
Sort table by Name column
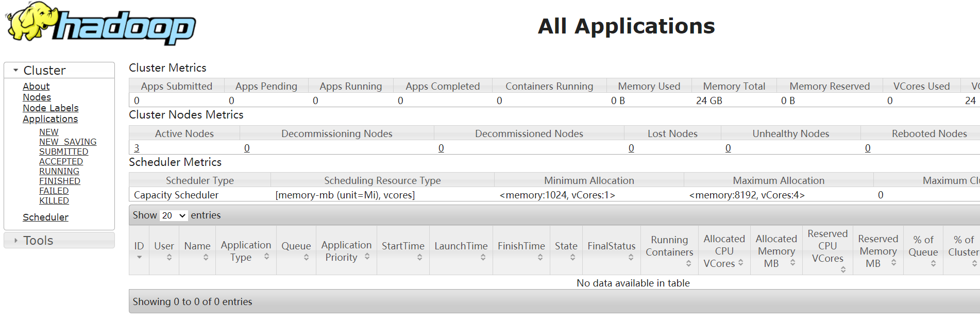[197, 250]
